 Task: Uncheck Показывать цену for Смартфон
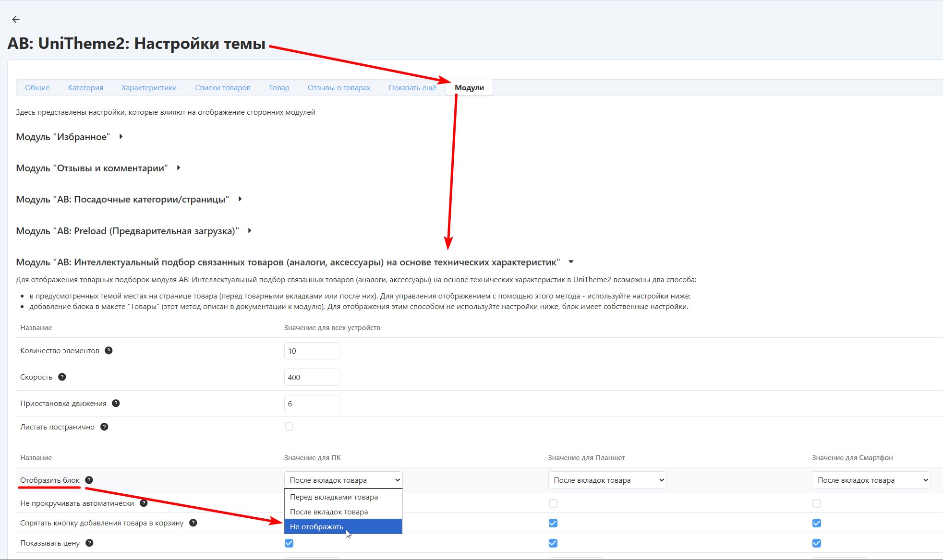pyautogui.click(x=817, y=543)
